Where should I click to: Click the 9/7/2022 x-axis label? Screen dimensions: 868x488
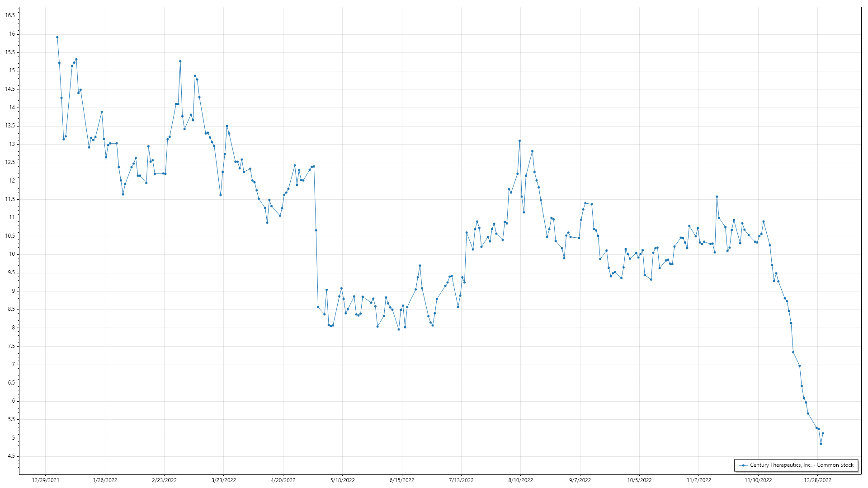click(580, 480)
